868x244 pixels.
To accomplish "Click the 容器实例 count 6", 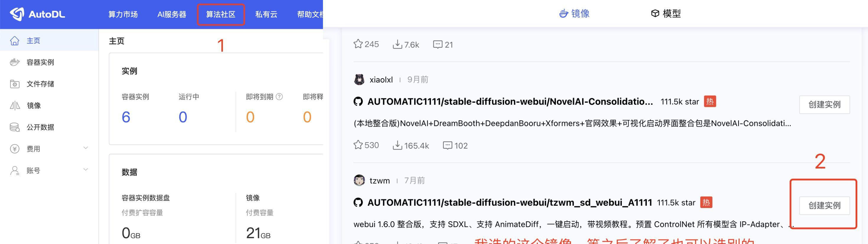I will [126, 117].
